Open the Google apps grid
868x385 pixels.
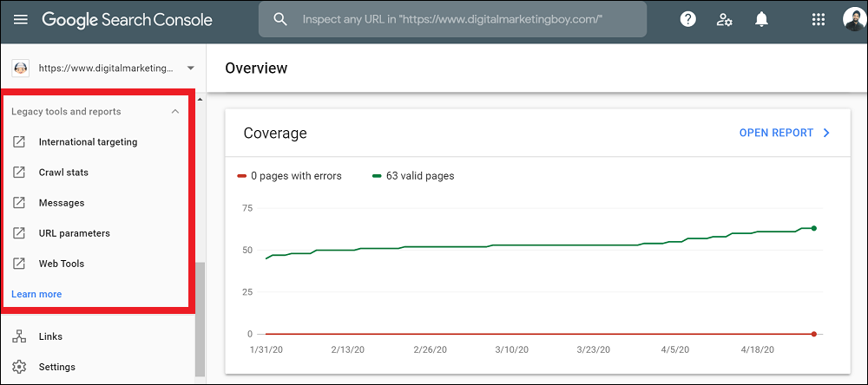point(819,20)
